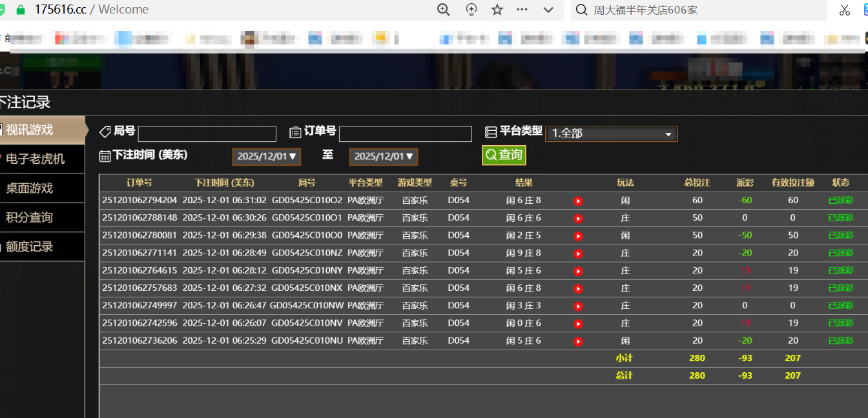Play video replay for order 251201062794204

pos(578,201)
